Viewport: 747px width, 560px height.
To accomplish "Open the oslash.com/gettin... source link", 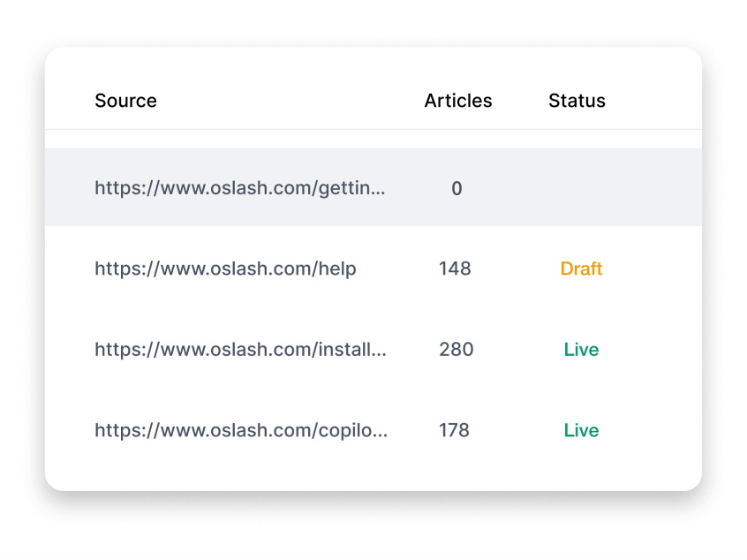I will pyautogui.click(x=239, y=188).
